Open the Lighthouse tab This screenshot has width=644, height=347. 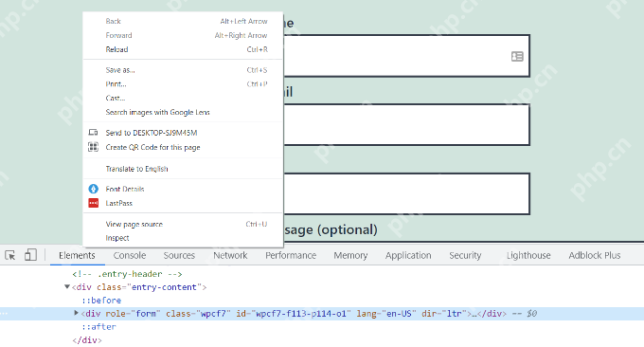point(528,255)
